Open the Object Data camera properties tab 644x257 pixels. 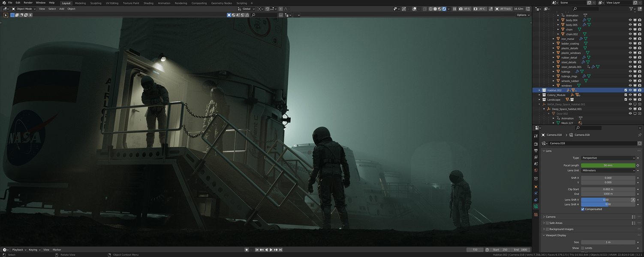(536, 206)
